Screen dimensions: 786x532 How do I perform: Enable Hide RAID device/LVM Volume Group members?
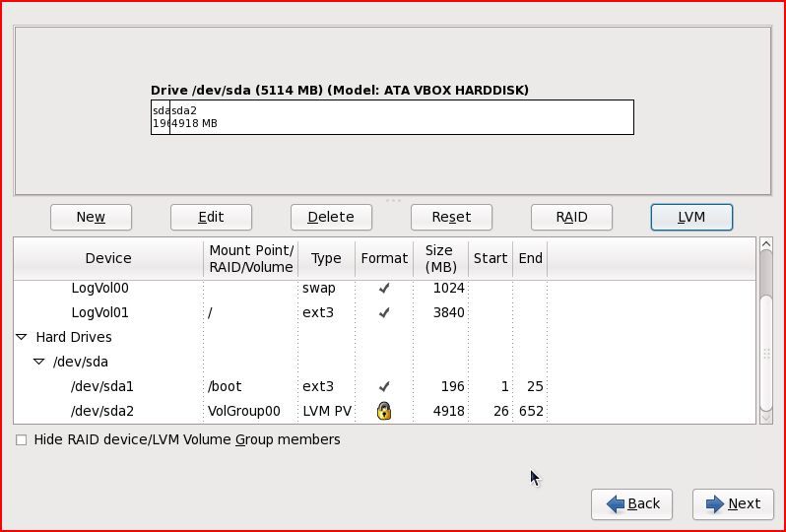pyautogui.click(x=22, y=440)
